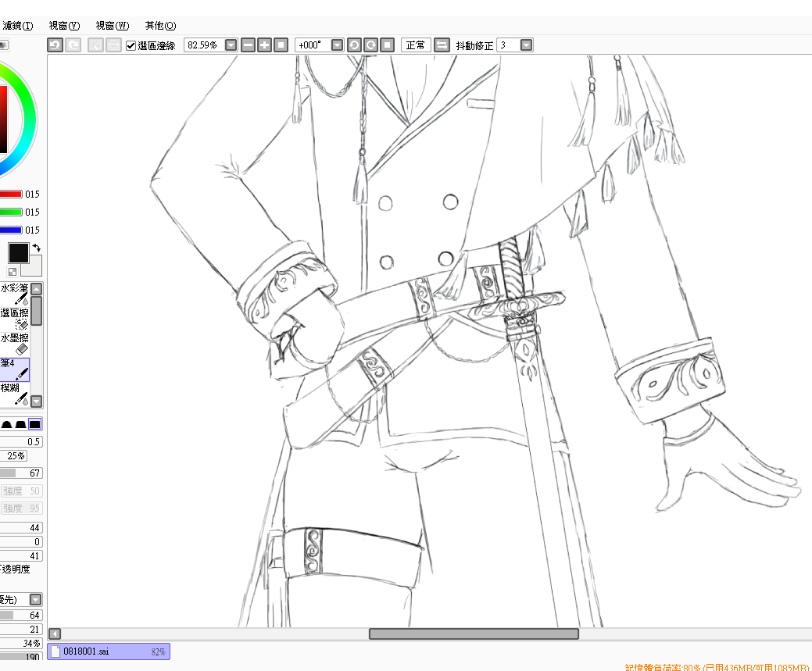Swap foreground and background colors arrow
Screen dimensions: 812x671
[x=36, y=248]
